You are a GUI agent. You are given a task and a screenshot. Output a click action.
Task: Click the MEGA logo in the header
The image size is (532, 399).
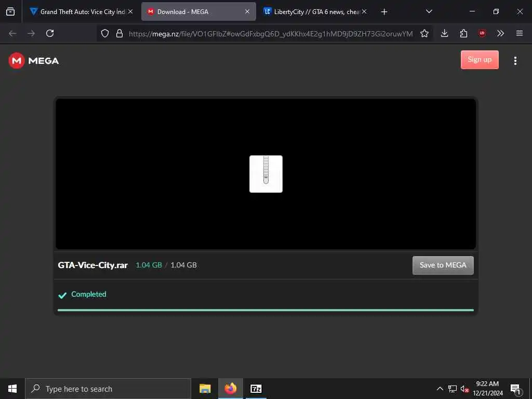pyautogui.click(x=34, y=61)
